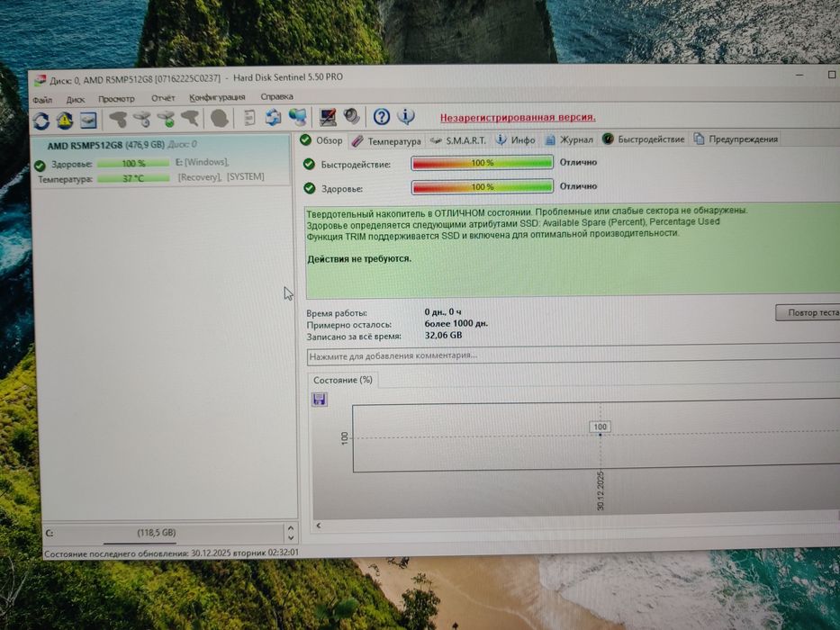Open the Отчёт menu

tap(163, 98)
